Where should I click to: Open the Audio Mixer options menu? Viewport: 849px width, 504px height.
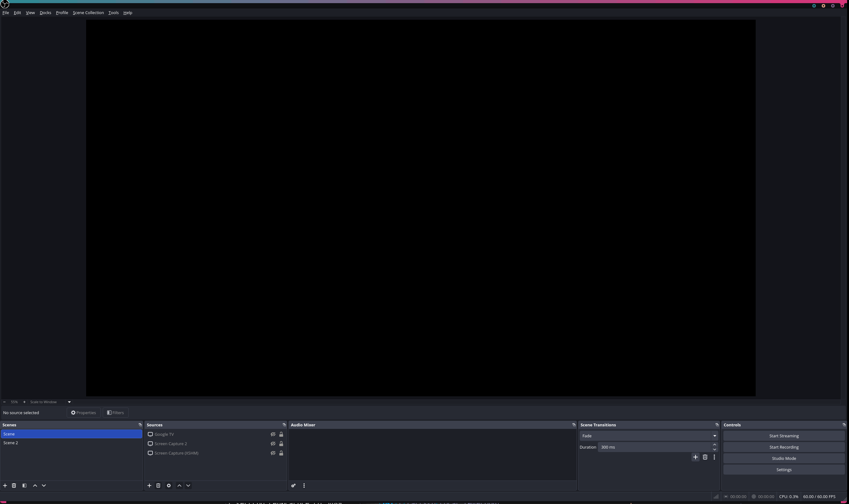point(304,485)
